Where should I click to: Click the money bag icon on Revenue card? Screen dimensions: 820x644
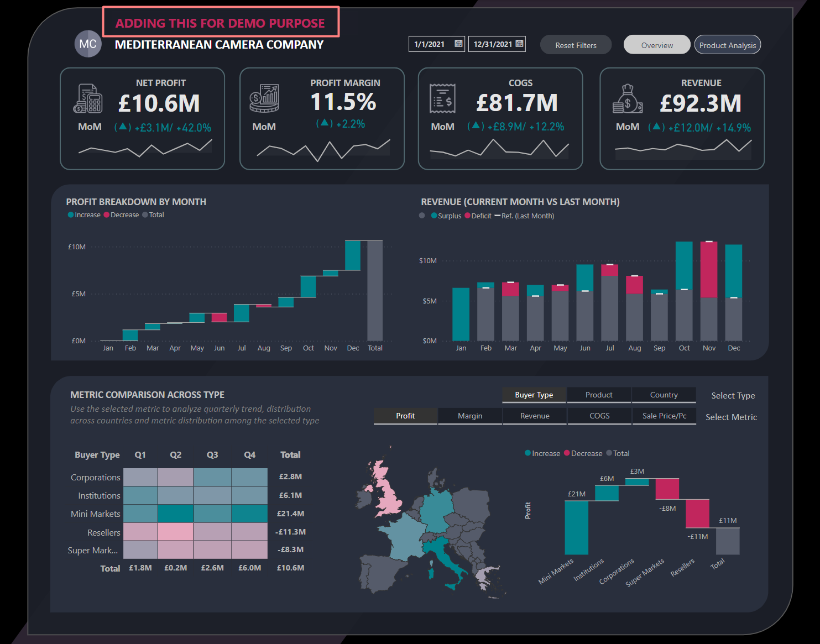click(x=629, y=98)
